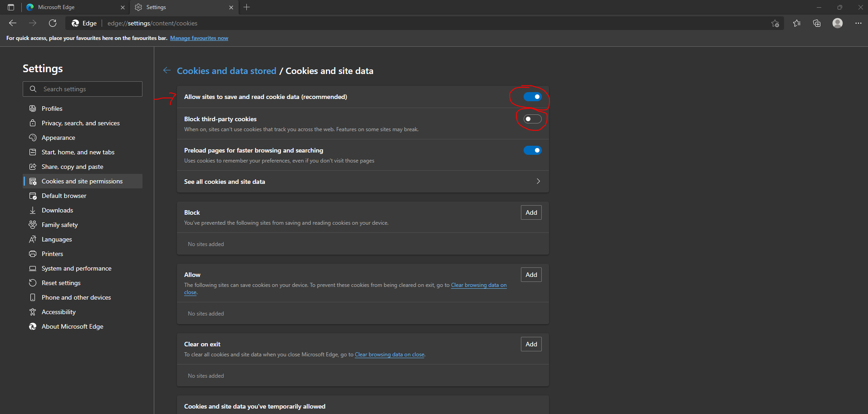The image size is (868, 414).
Task: Follow Clear browsing data link under Clear on exit
Action: (x=389, y=355)
